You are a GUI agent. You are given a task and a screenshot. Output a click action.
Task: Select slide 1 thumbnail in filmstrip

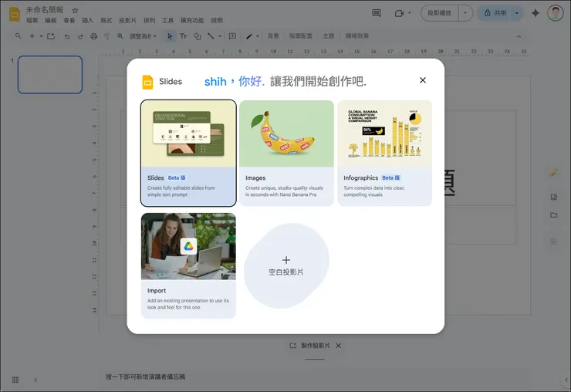click(50, 75)
